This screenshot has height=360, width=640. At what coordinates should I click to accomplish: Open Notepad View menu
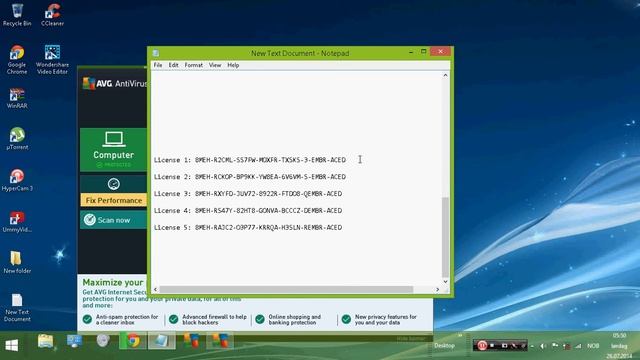click(x=215, y=65)
